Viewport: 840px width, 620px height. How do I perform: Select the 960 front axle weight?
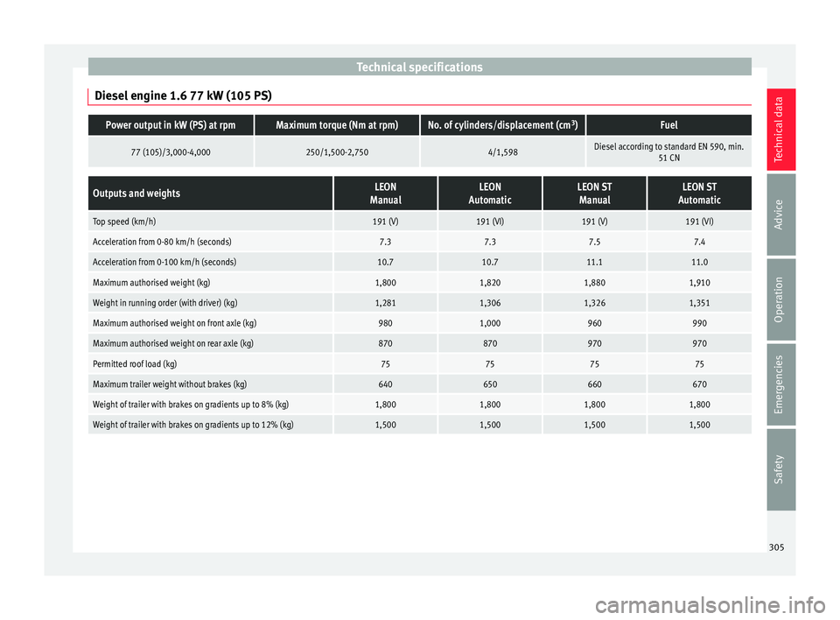(594, 323)
